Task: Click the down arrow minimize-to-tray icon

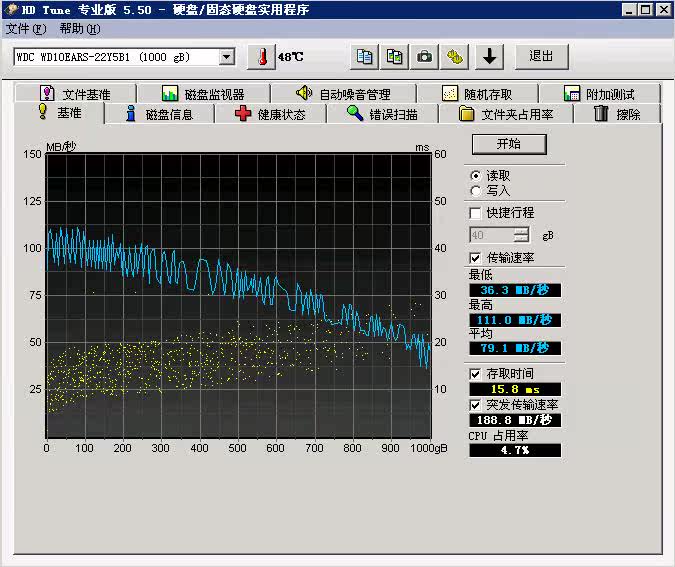Action: click(488, 56)
